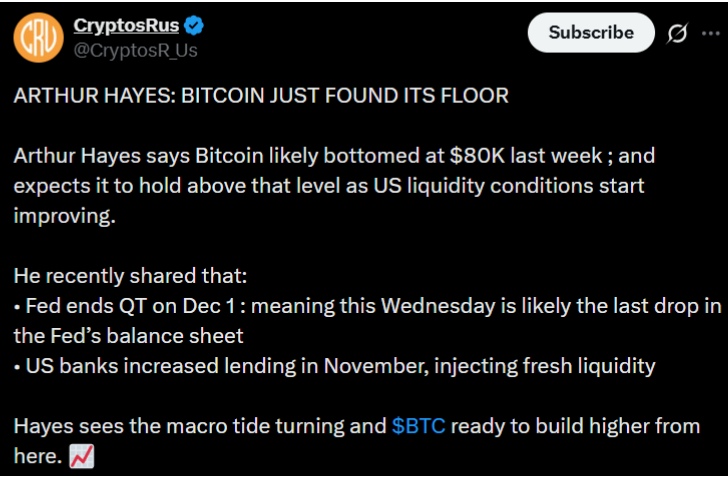Subscribe to CryptosRus
The image size is (728, 477).
point(590,33)
